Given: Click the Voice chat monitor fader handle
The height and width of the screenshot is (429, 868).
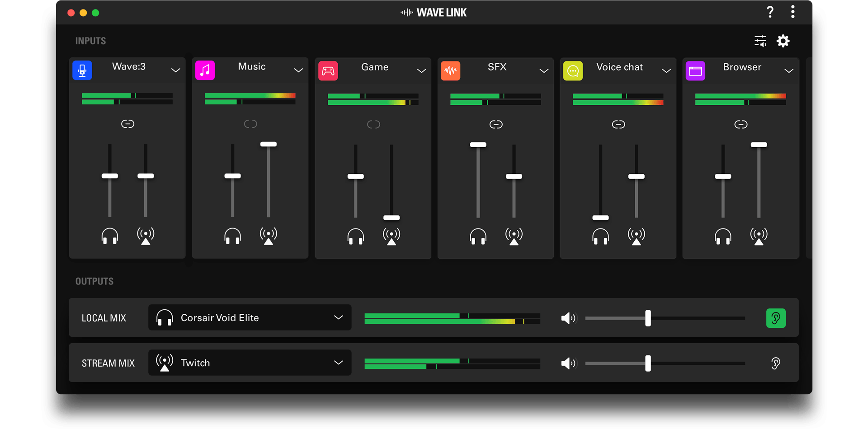Looking at the screenshot, I should 601,218.
